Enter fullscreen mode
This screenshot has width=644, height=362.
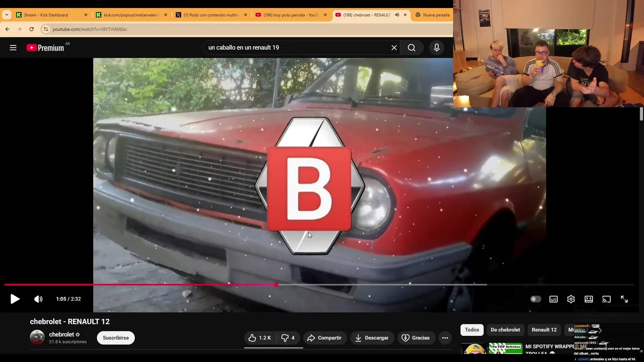(624, 299)
